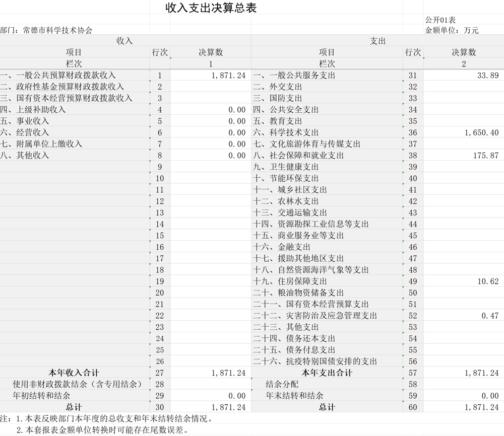This screenshot has width=504, height=436.
Task: Click the 五、事业收入 cell
Action: [75, 121]
